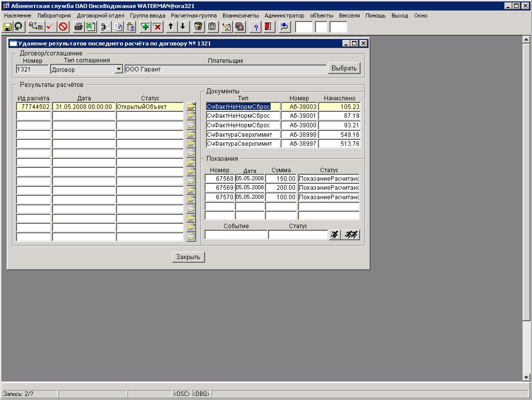The height and width of the screenshot is (400, 532).
Task: Click the scissors cut icon
Action: tap(105, 26)
